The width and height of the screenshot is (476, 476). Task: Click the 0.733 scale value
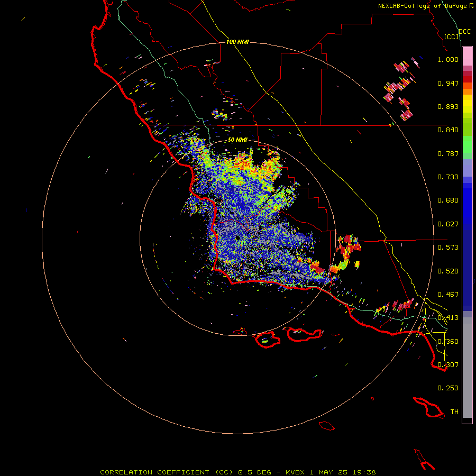pos(448,177)
